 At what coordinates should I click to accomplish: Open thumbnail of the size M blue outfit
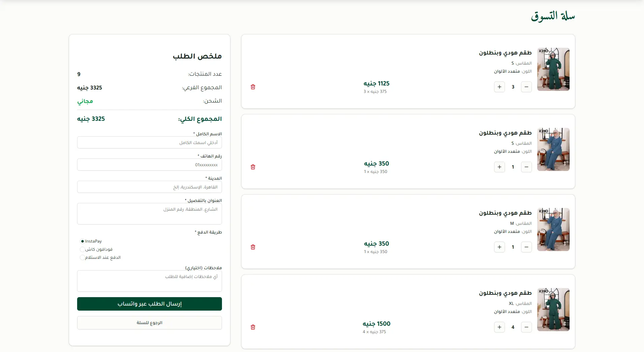[553, 230]
